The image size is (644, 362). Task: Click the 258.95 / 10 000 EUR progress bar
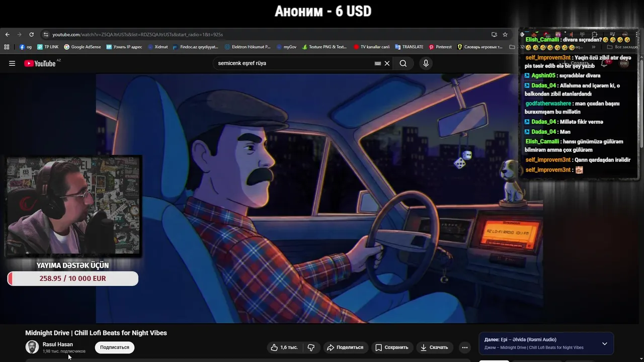pyautogui.click(x=73, y=279)
